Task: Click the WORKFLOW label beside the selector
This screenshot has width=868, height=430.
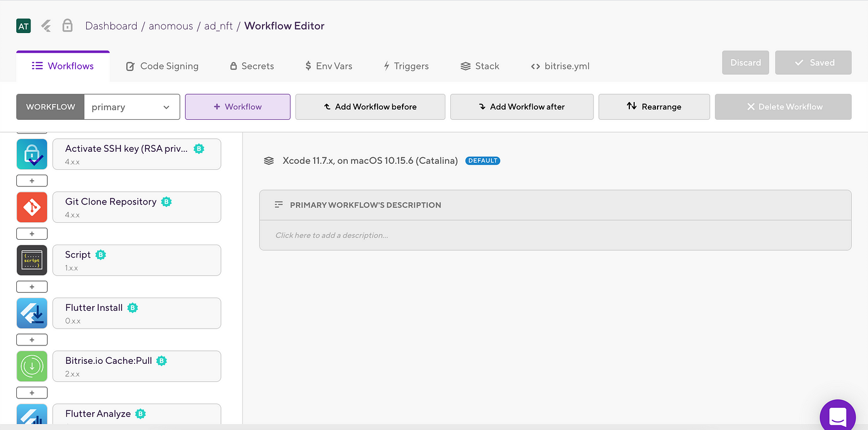Action: [50, 107]
